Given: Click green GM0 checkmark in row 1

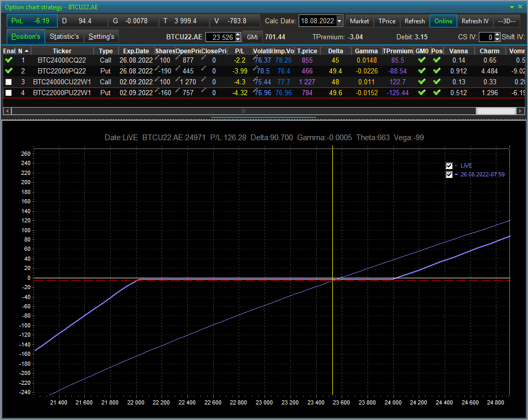Looking at the screenshot, I should pyautogui.click(x=421, y=60).
